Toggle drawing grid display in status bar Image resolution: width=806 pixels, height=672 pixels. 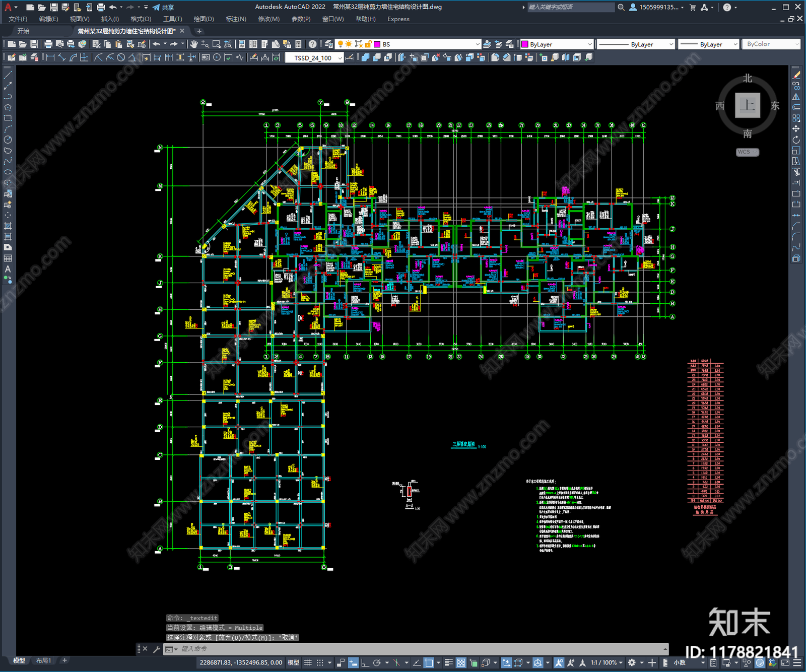click(308, 662)
